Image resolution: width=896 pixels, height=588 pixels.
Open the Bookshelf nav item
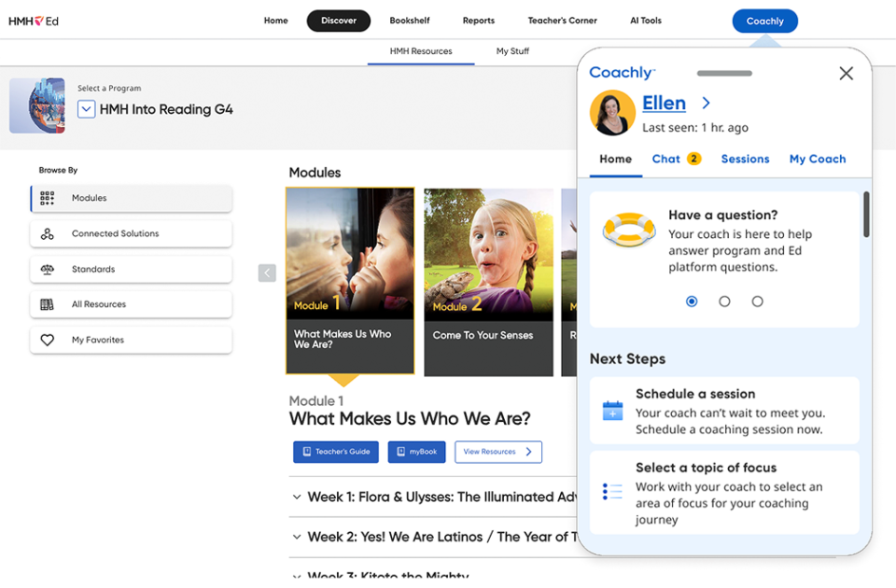pyautogui.click(x=410, y=21)
